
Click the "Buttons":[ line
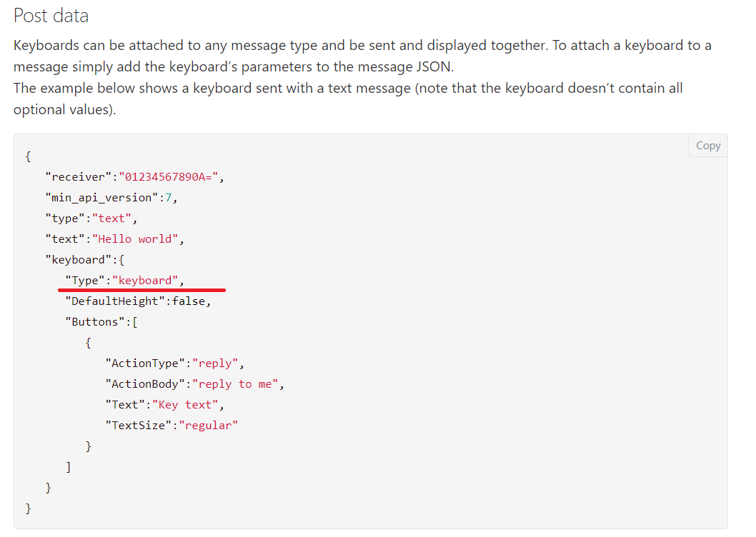tap(101, 322)
